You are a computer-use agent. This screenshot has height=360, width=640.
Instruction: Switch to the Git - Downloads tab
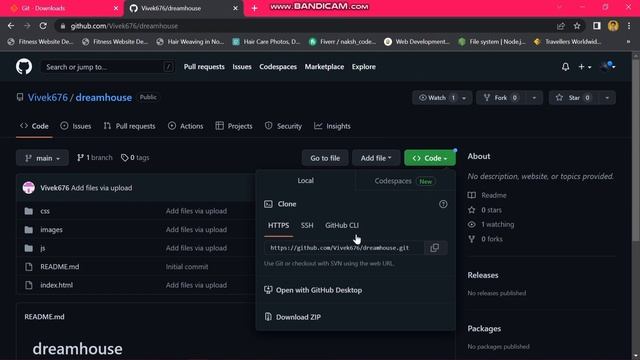point(60,8)
